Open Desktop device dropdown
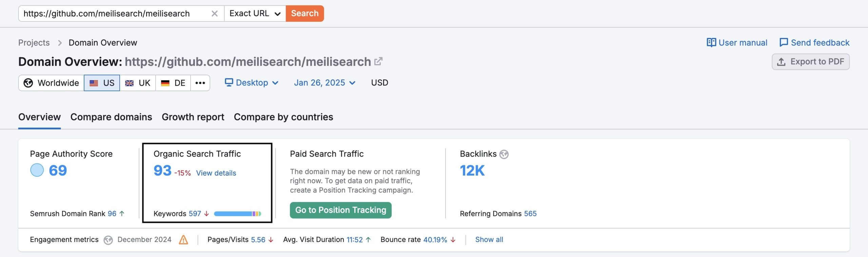 click(x=252, y=83)
